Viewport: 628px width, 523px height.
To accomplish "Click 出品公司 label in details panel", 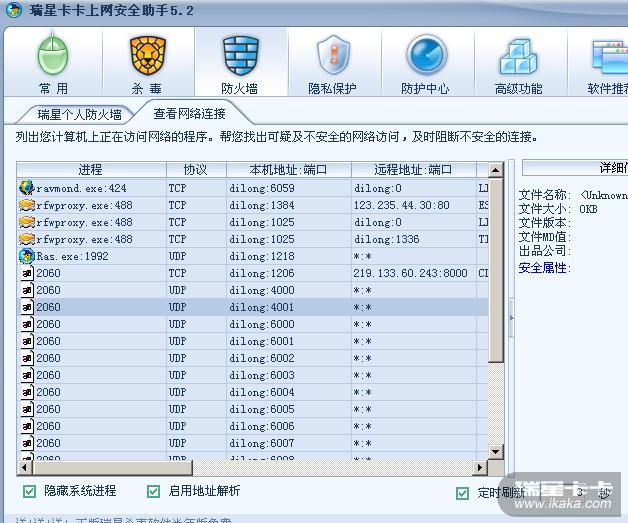I will 544,251.
